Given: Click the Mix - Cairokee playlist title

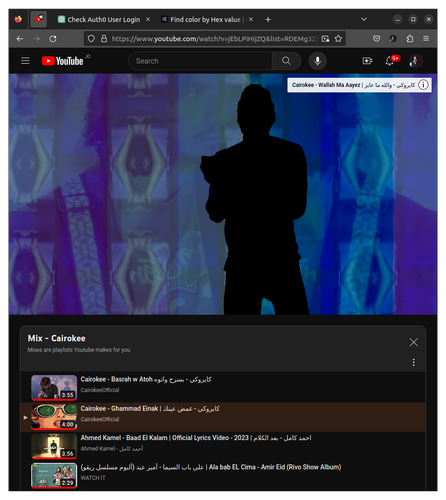Looking at the screenshot, I should tap(56, 338).
